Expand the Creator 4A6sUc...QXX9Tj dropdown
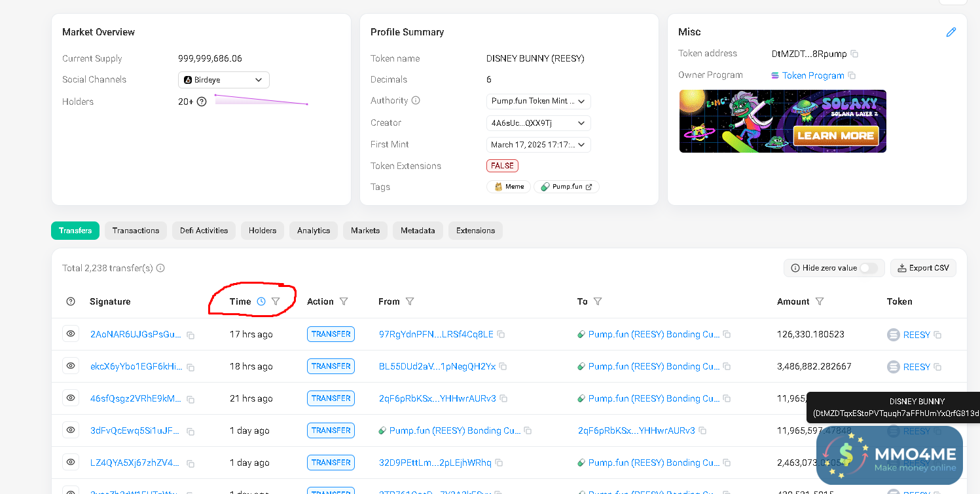The width and height of the screenshot is (980, 494). point(539,123)
